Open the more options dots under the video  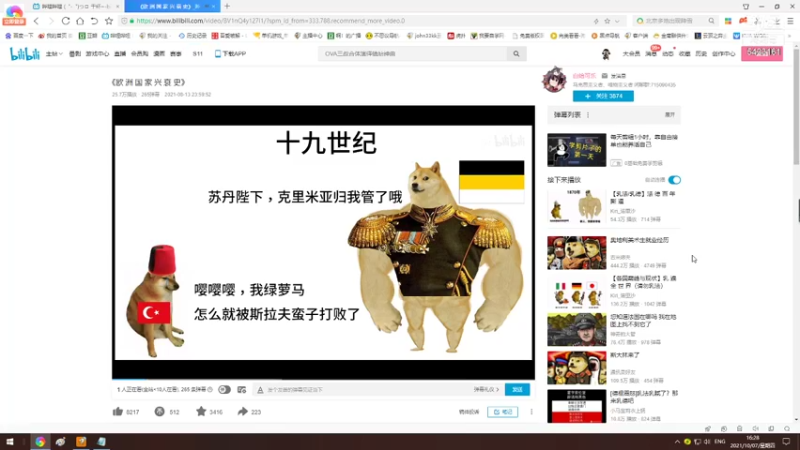(x=531, y=412)
